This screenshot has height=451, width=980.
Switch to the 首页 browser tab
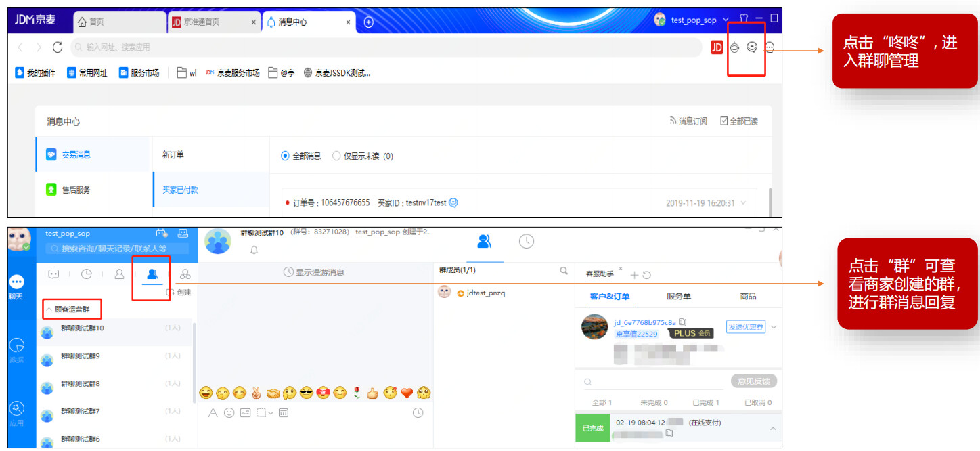119,22
